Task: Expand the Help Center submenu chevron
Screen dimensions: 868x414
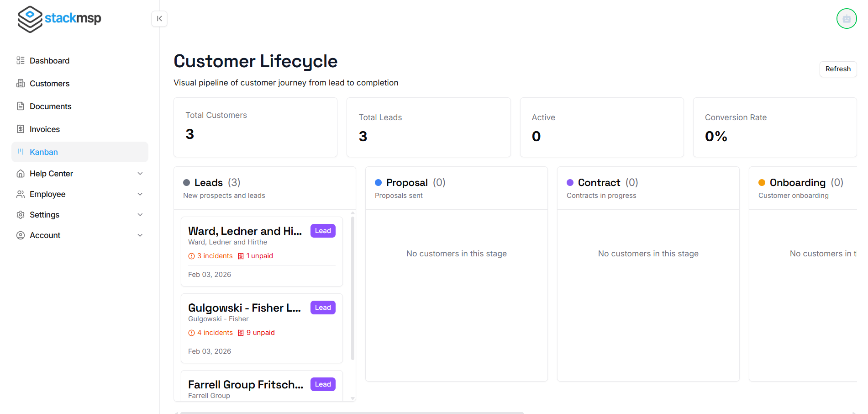Action: point(140,174)
